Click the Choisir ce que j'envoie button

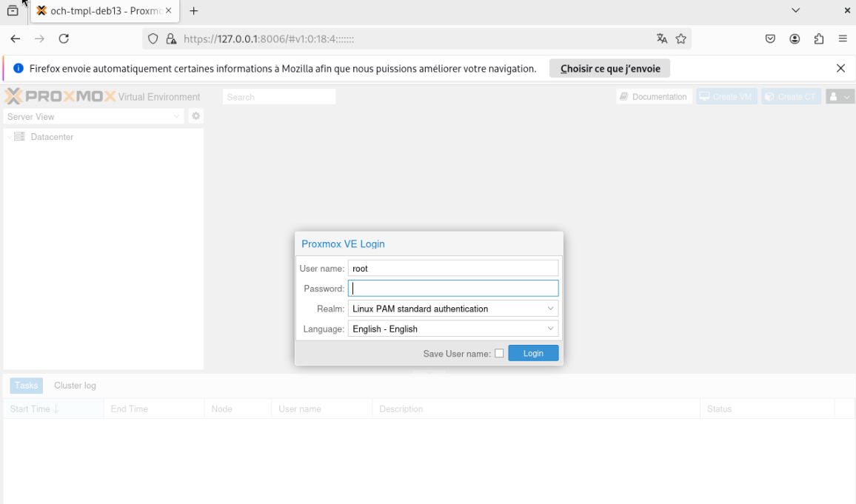610,69
